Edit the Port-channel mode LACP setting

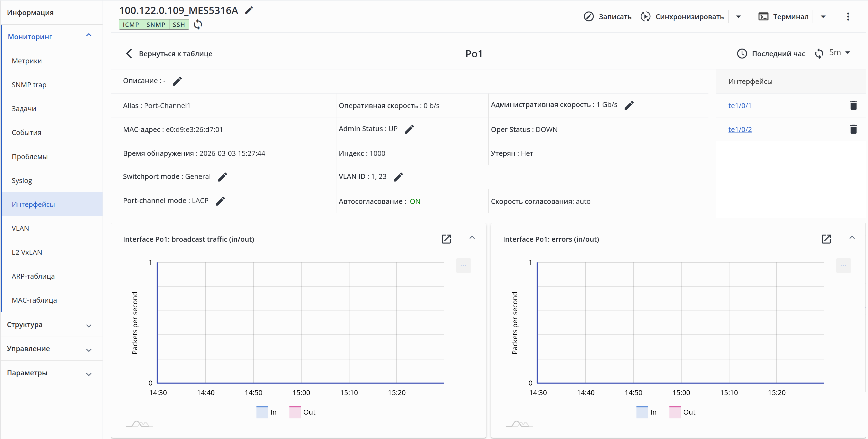pyautogui.click(x=220, y=201)
